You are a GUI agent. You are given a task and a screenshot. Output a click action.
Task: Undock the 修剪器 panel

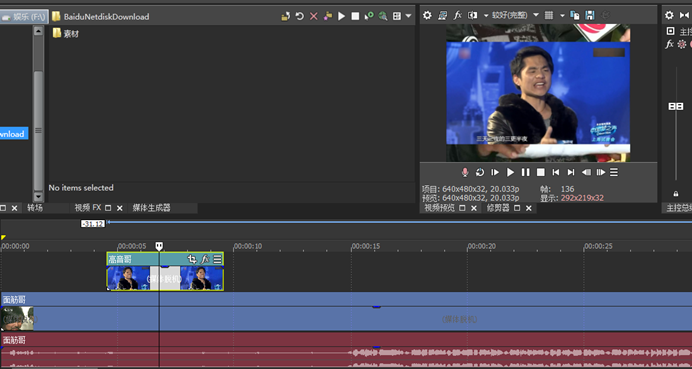(517, 208)
